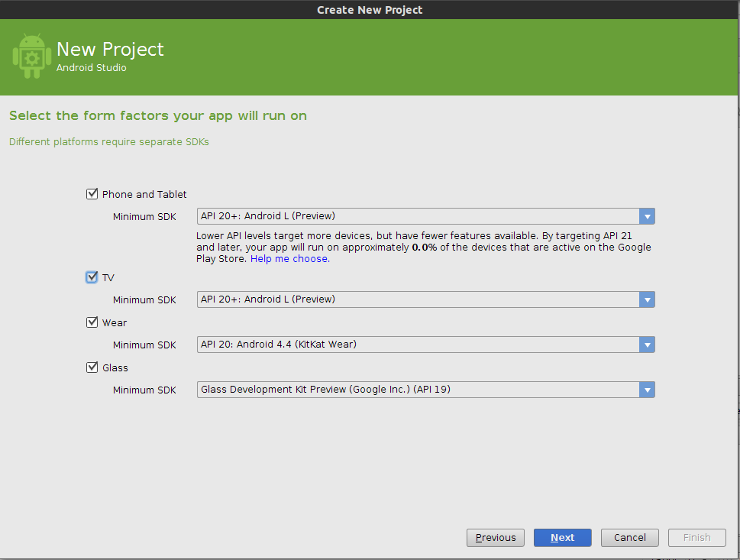Screen dimensions: 740x560
Task: Click the Wear label text
Action: pyautogui.click(x=115, y=322)
